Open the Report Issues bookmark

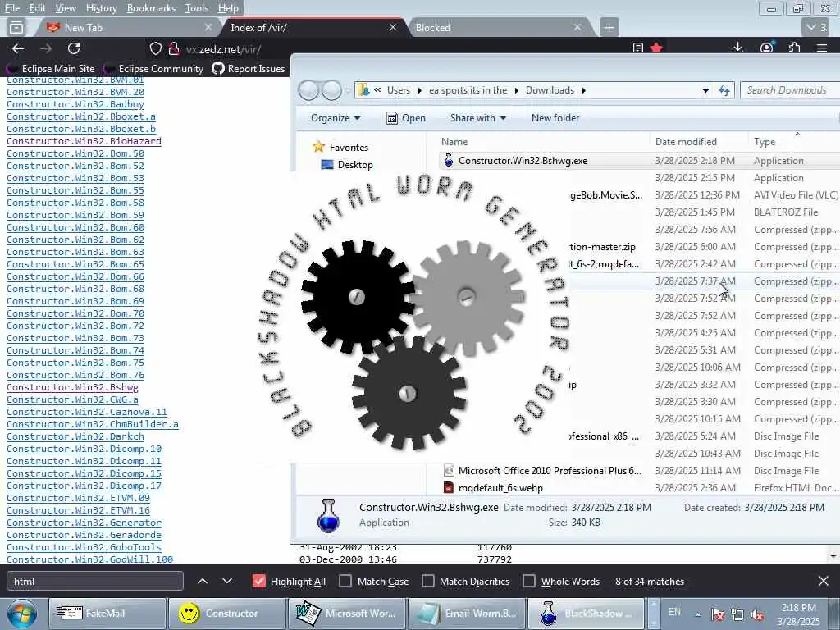pyautogui.click(x=248, y=69)
